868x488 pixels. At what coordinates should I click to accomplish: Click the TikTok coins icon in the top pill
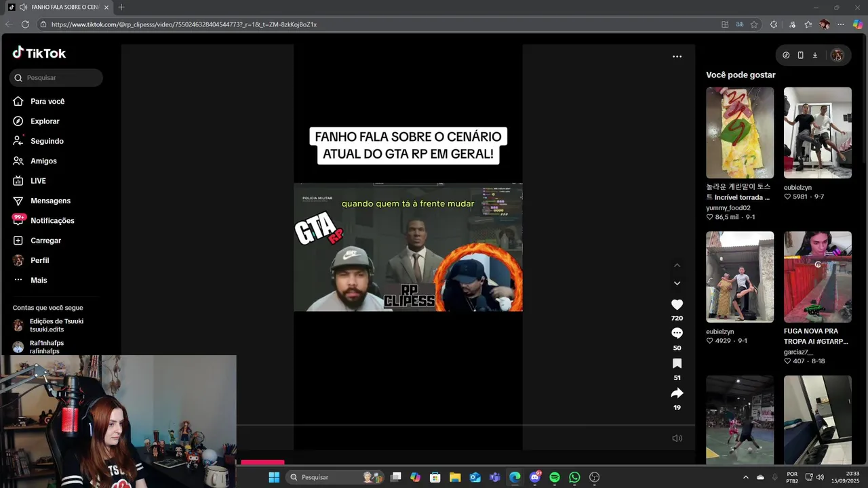pyautogui.click(x=786, y=56)
